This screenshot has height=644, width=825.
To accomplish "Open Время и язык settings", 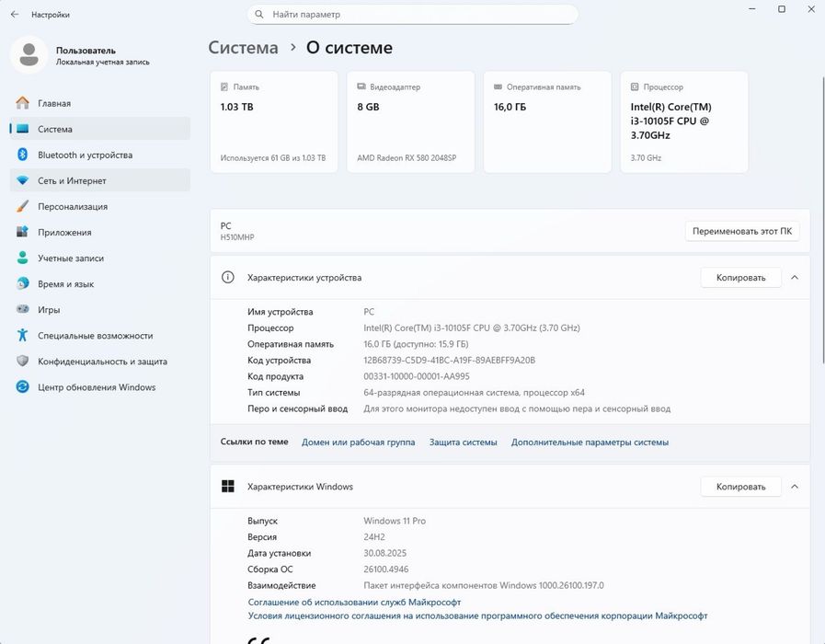I will (100, 283).
